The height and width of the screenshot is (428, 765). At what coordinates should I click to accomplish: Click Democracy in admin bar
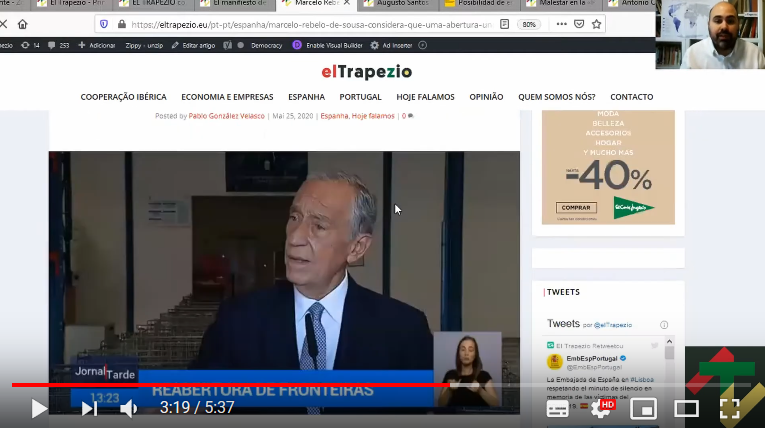tap(266, 45)
